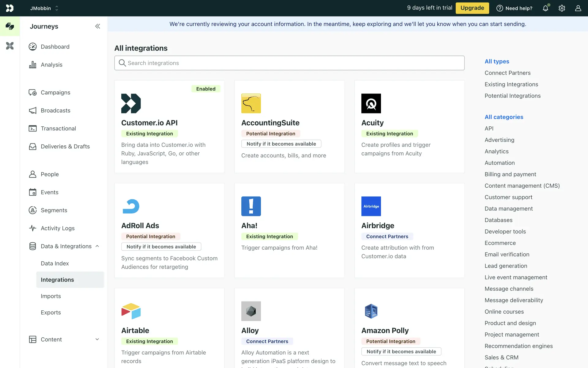Click the user account profile icon

(578, 8)
